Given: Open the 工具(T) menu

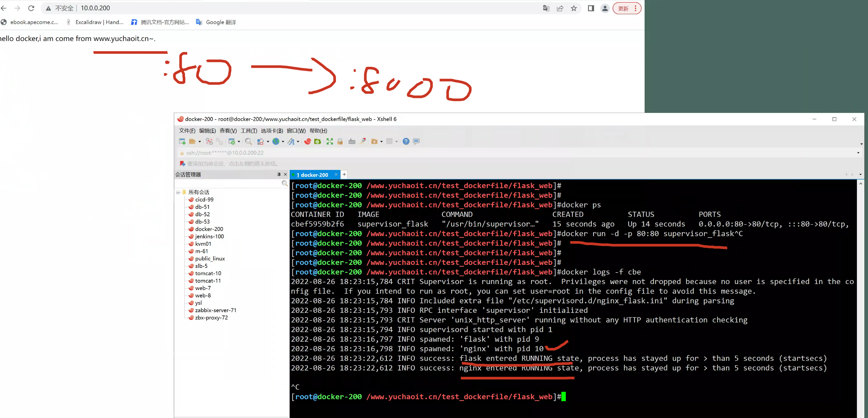Looking at the screenshot, I should tap(248, 131).
